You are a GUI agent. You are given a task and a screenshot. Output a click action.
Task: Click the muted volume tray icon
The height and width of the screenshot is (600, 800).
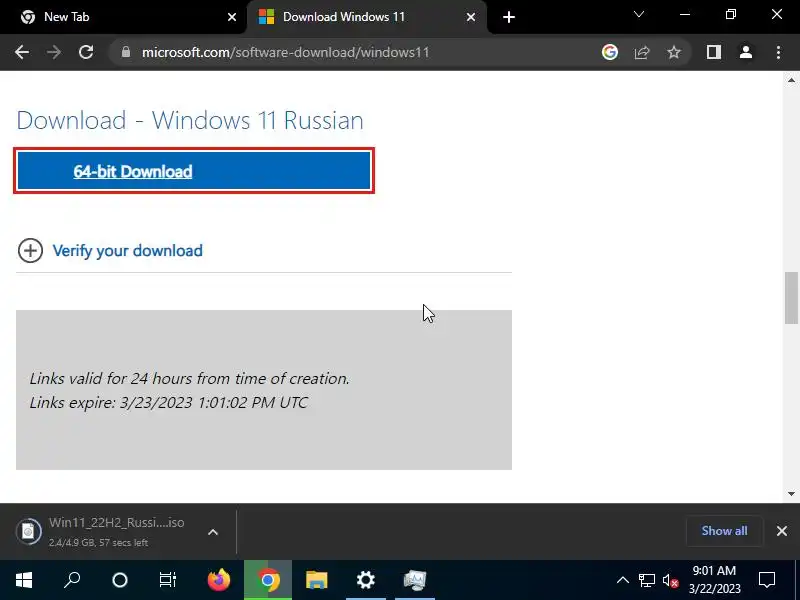click(x=670, y=580)
